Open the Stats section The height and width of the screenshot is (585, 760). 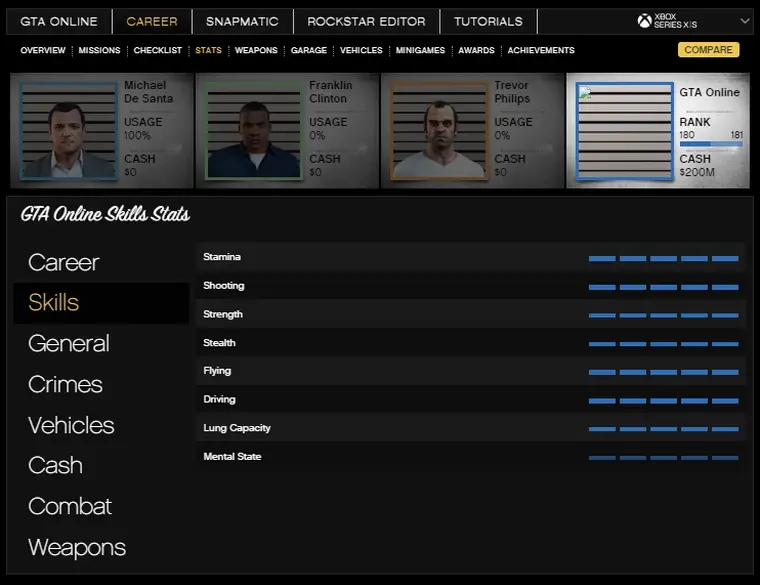(x=208, y=50)
